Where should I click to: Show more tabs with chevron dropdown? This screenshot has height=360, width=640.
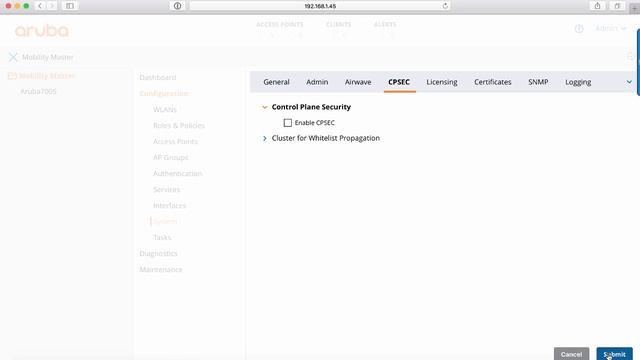629,82
